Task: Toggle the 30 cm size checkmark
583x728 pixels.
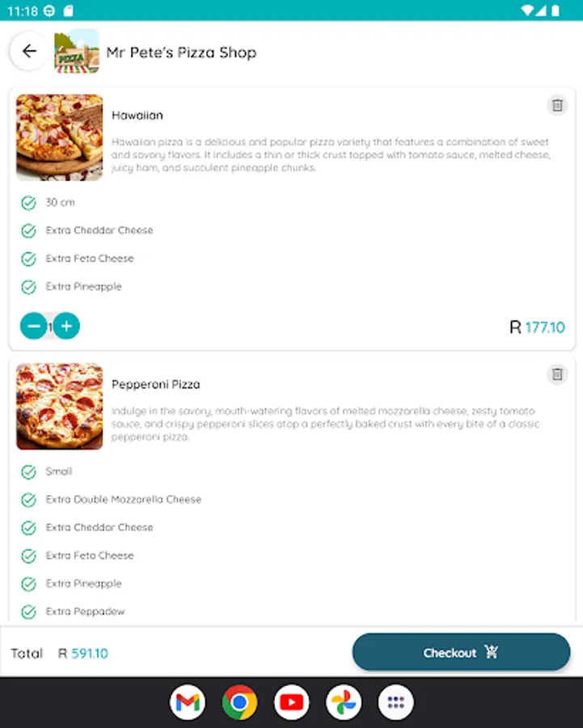Action: (29, 203)
